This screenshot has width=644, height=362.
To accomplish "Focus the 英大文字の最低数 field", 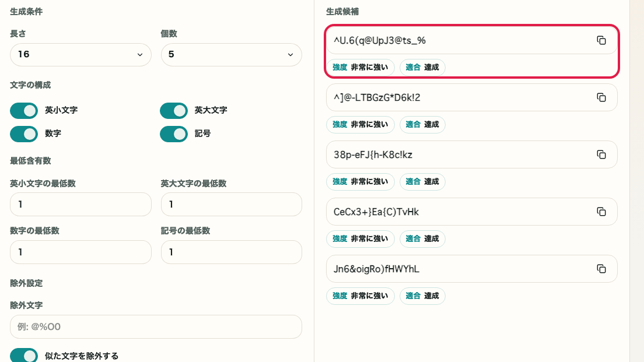I will [x=231, y=205].
